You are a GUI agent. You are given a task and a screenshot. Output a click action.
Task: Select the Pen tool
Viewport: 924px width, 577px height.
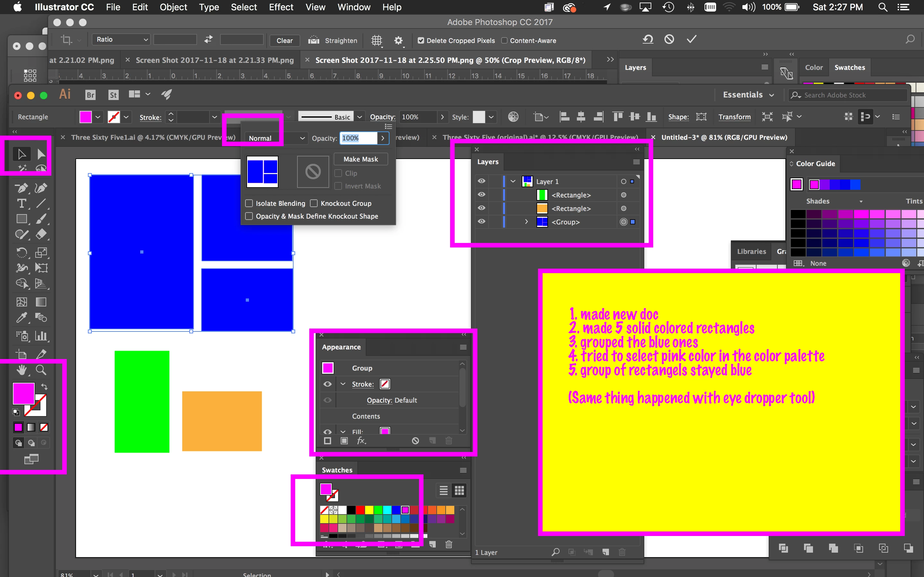click(21, 188)
